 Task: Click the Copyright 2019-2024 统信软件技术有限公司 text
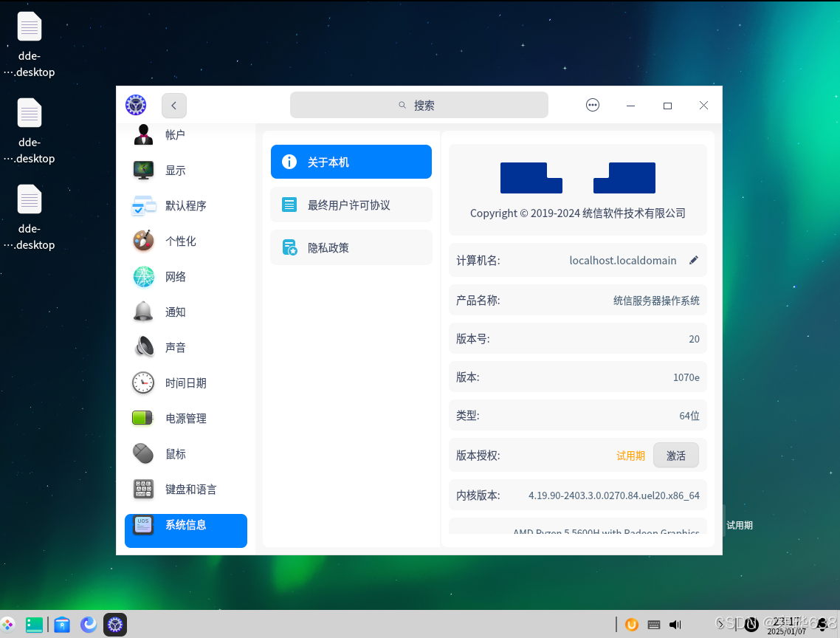click(577, 213)
